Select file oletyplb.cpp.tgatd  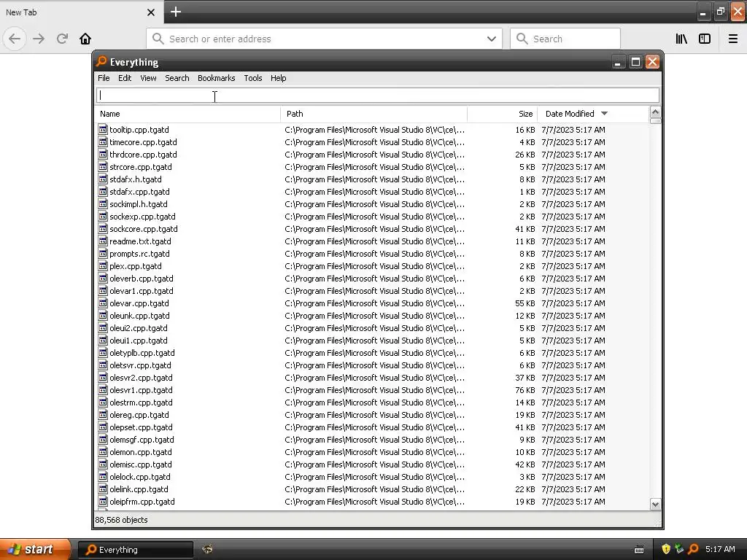coord(142,353)
